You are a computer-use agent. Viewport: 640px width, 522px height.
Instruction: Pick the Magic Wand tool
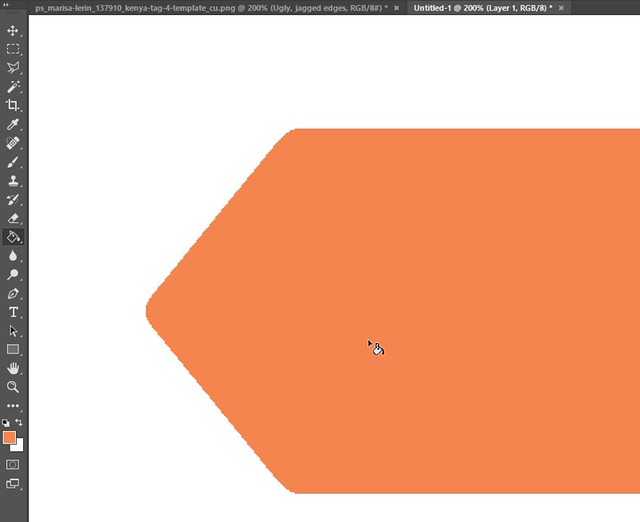pos(13,87)
